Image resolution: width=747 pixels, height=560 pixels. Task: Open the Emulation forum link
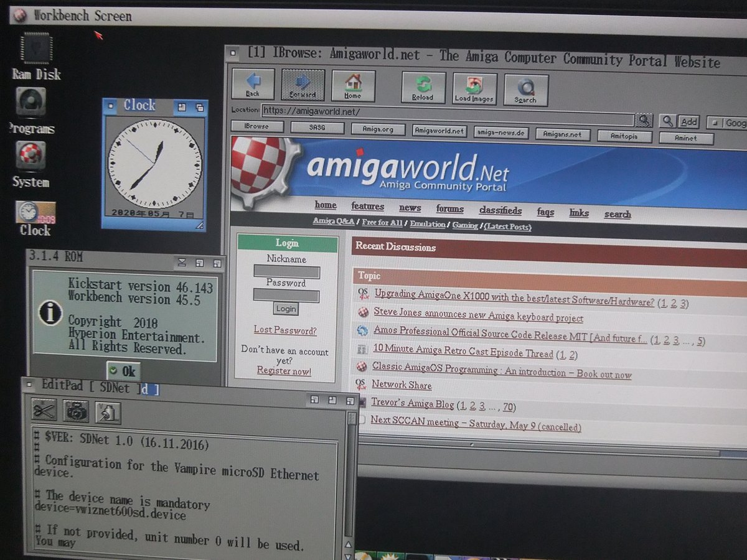point(428,223)
